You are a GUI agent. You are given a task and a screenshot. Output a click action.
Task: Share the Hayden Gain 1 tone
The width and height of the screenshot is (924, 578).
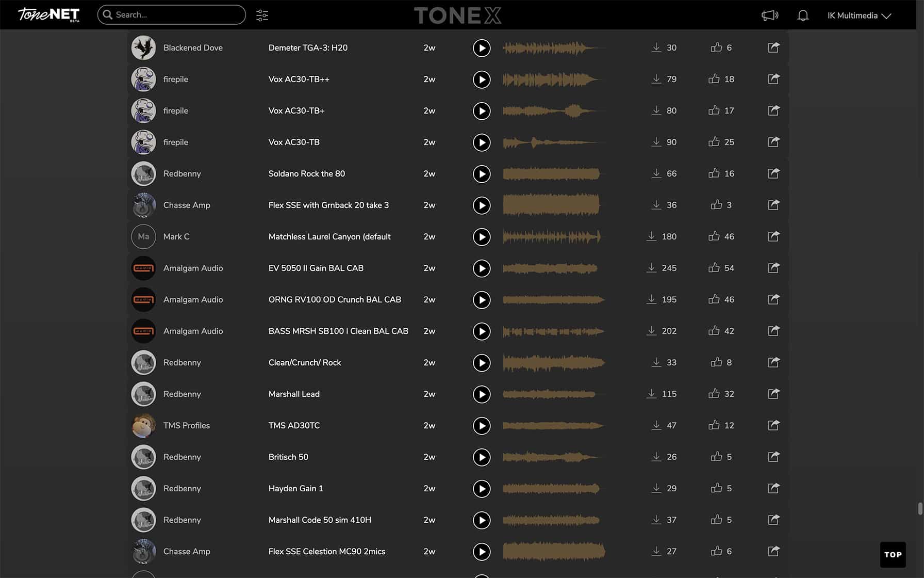(773, 488)
